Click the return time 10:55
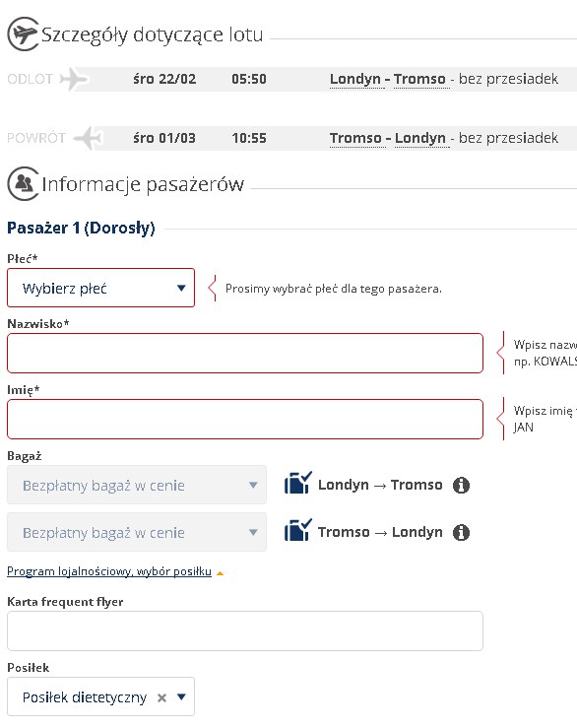This screenshot has width=577, height=728. (x=249, y=138)
